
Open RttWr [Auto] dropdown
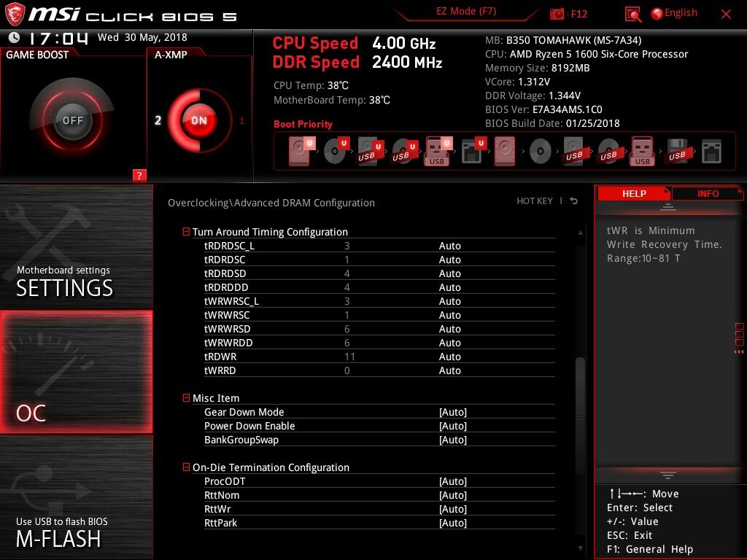point(452,508)
